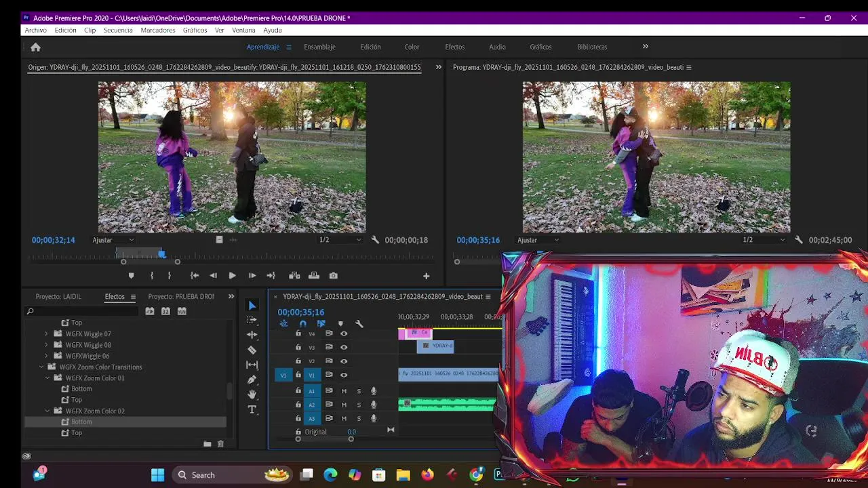Viewport: 868px width, 488px height.
Task: Go to In point in Source monitor
Action: (195, 276)
